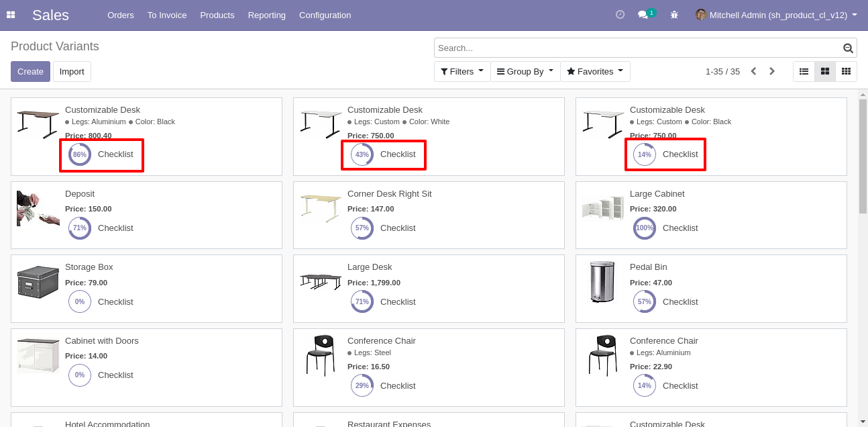Open Corner Desk Right Sit image
Image resolution: width=868 pixels, height=427 pixels.
point(321,207)
